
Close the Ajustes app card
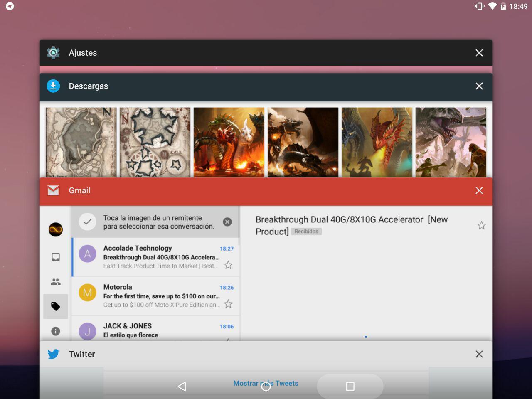pyautogui.click(x=479, y=53)
